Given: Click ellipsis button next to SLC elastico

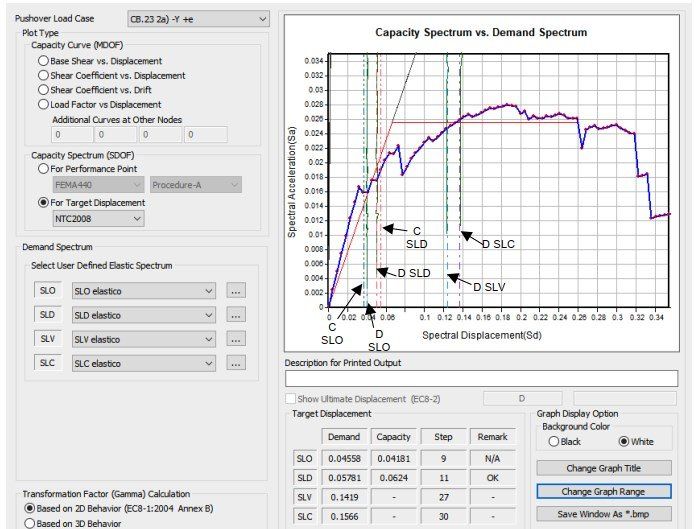Looking at the screenshot, I should coord(236,363).
